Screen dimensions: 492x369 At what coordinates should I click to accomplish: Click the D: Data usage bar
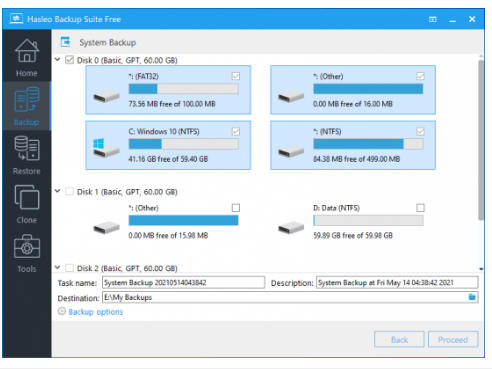pos(368,220)
